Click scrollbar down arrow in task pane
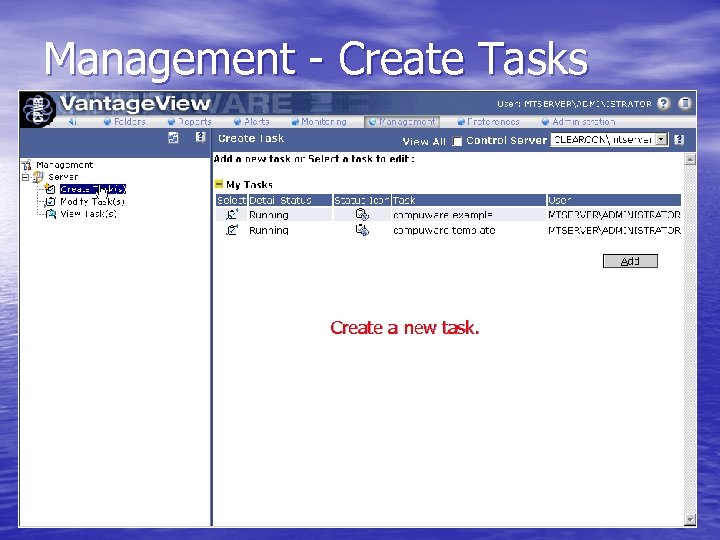 (690, 520)
